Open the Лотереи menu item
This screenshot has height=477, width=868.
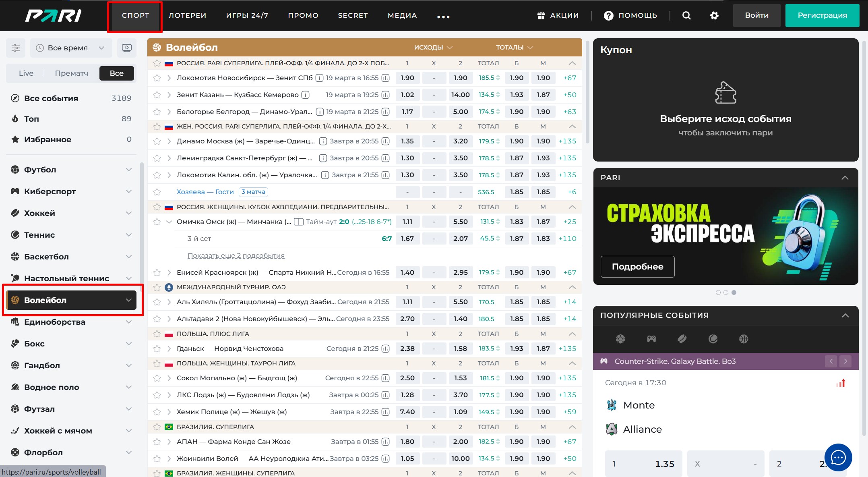(187, 15)
